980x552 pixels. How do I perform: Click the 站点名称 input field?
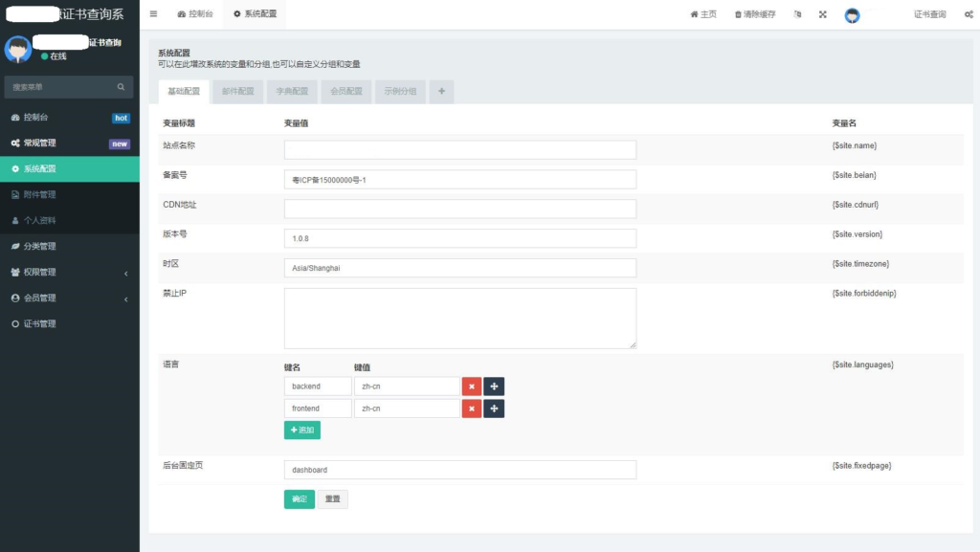(x=459, y=149)
